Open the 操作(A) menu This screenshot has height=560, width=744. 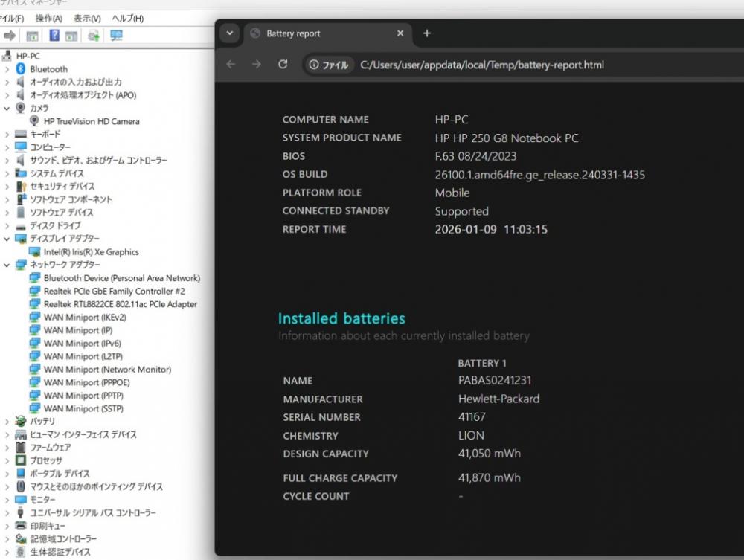pyautogui.click(x=48, y=18)
